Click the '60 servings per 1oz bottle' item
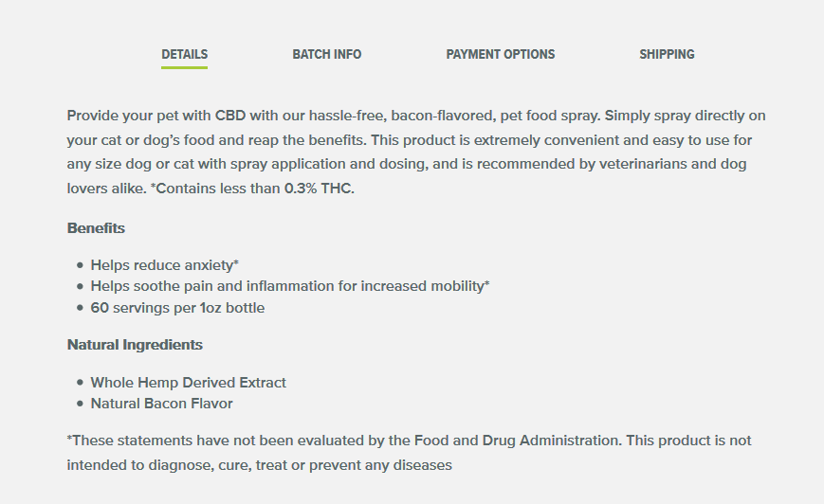Screen dimensions: 824x504 (177, 308)
